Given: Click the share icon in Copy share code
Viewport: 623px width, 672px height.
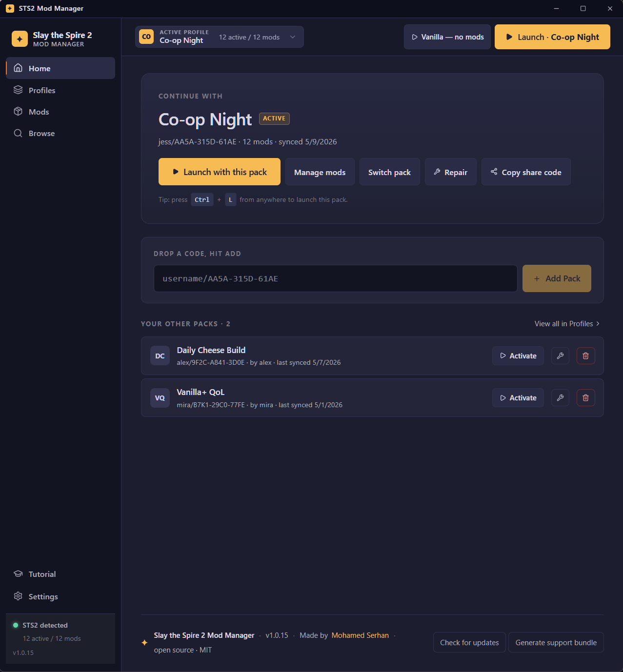Looking at the screenshot, I should [x=494, y=172].
